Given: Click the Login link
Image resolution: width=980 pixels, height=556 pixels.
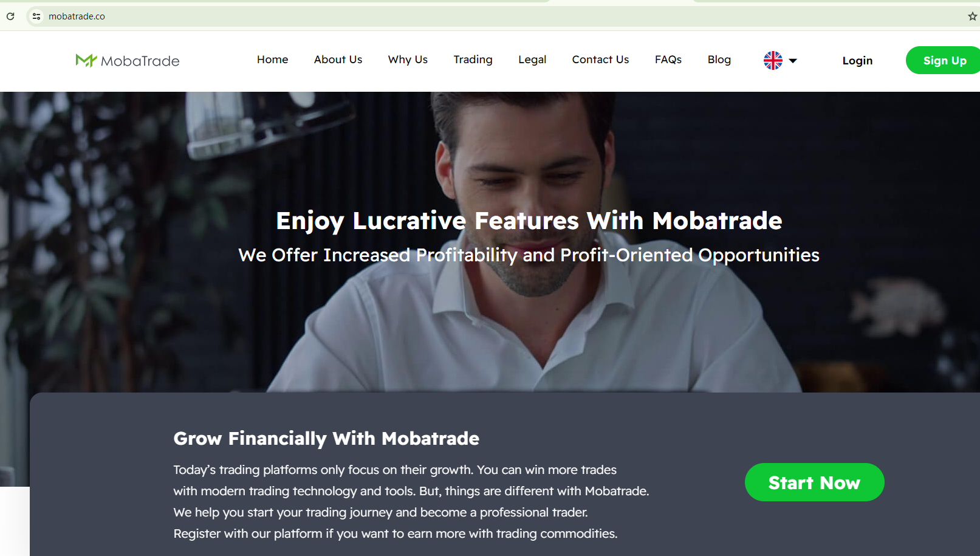Looking at the screenshot, I should tap(857, 60).
